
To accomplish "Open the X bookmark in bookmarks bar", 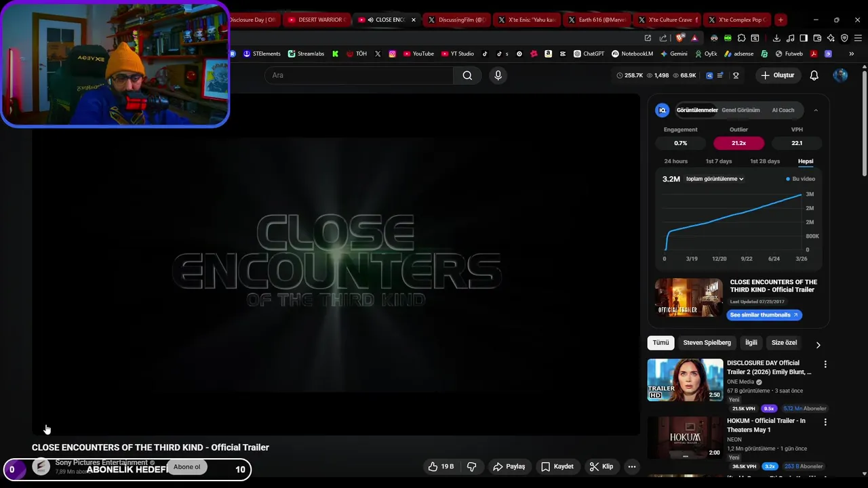I will (378, 54).
